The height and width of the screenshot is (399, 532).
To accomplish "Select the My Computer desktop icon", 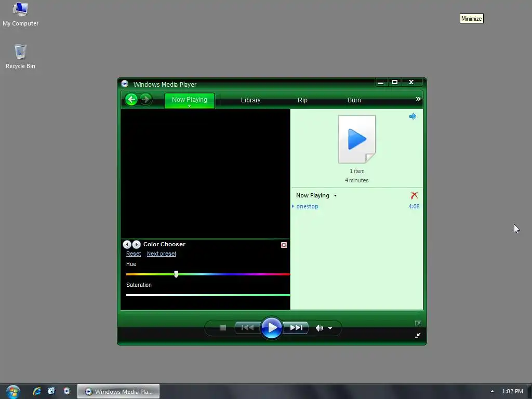I will [20, 14].
